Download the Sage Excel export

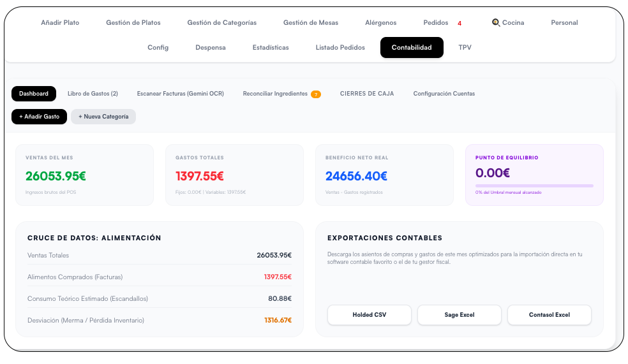(460, 315)
